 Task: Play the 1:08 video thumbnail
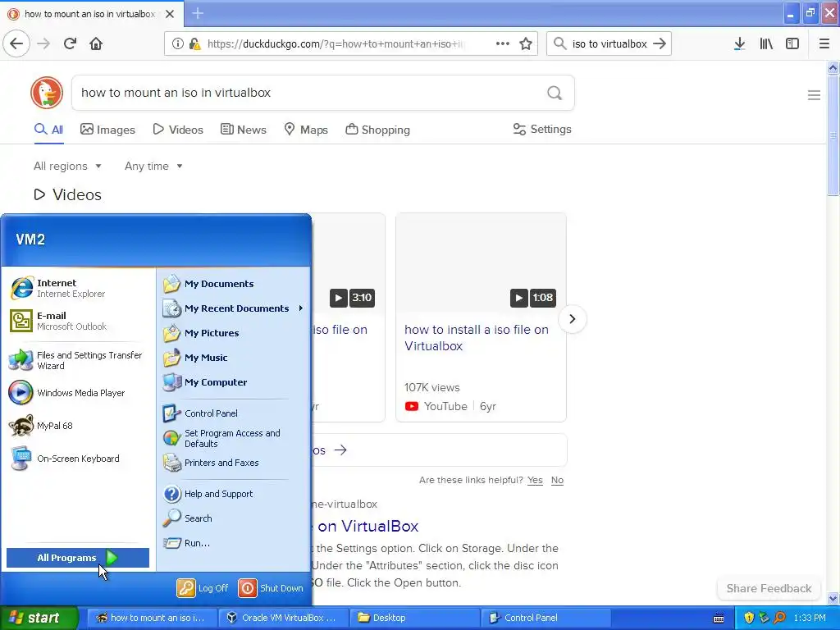(481, 263)
